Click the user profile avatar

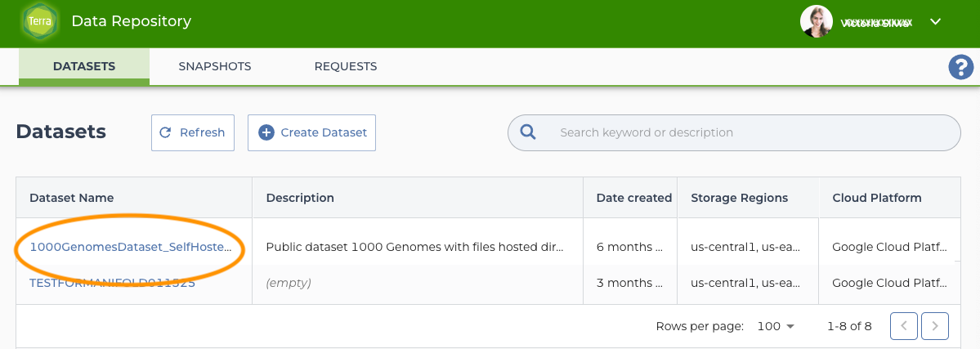tap(816, 22)
